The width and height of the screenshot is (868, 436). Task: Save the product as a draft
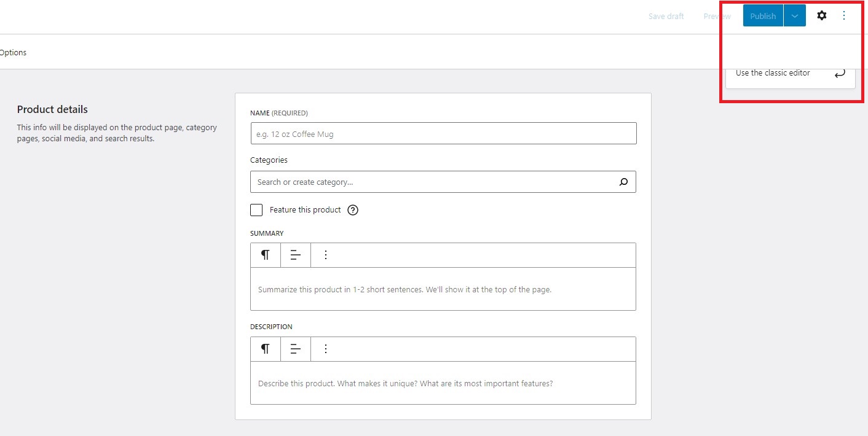666,16
